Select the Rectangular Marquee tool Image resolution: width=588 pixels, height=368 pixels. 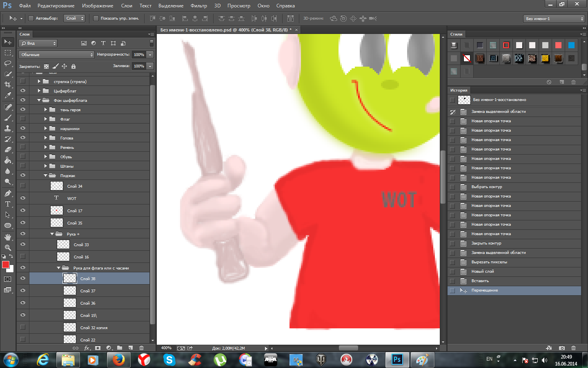(x=8, y=53)
